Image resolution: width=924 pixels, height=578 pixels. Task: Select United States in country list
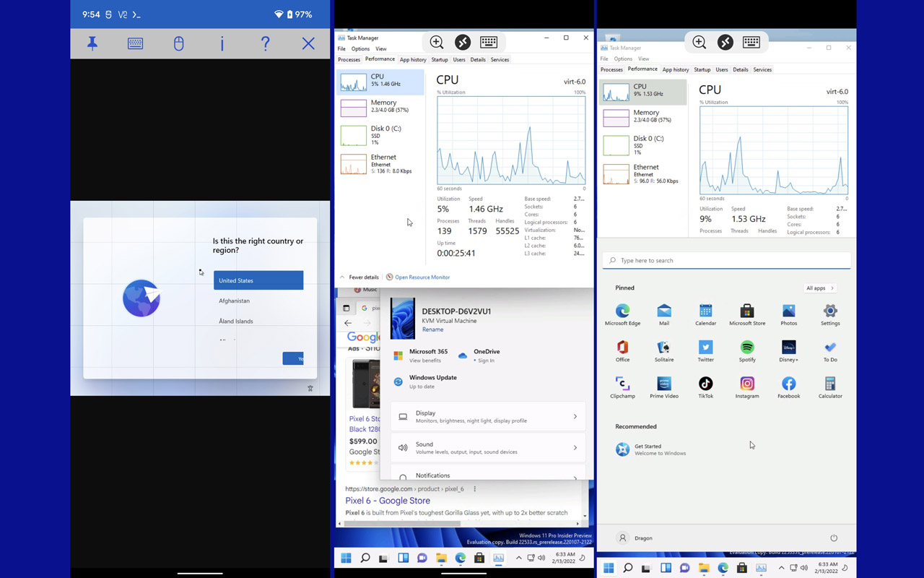[x=258, y=280]
